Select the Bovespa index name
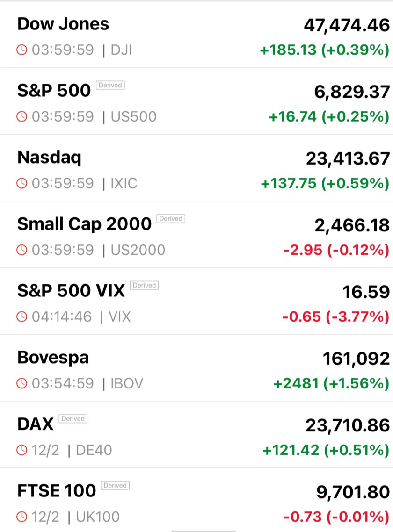The image size is (393, 532). [53, 358]
